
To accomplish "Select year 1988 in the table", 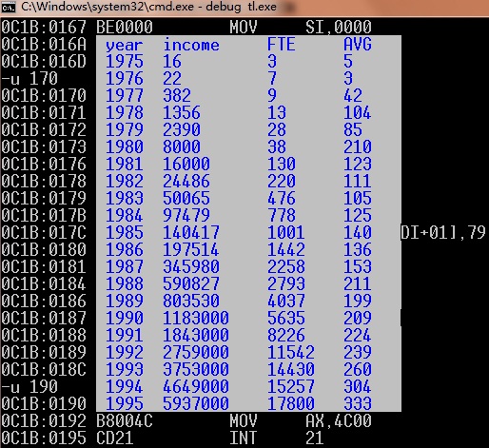I will coord(125,283).
